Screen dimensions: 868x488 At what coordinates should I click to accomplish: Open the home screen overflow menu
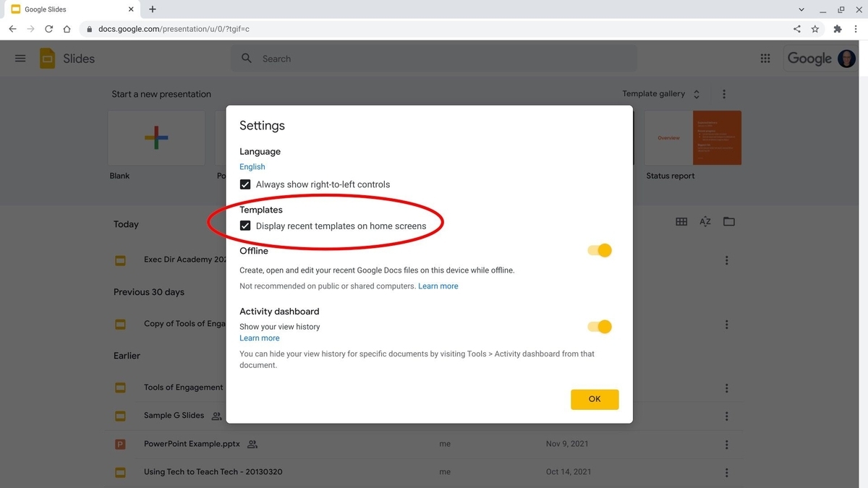pyautogui.click(x=723, y=93)
